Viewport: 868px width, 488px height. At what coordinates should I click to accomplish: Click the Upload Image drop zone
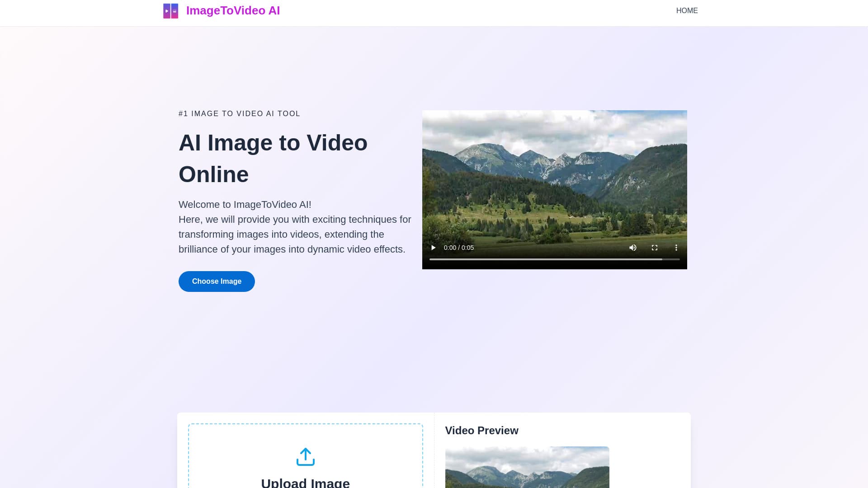(306, 461)
